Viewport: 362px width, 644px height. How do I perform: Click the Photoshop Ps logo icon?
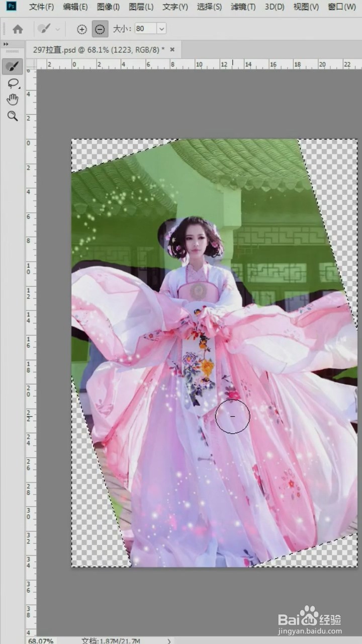(11, 7)
